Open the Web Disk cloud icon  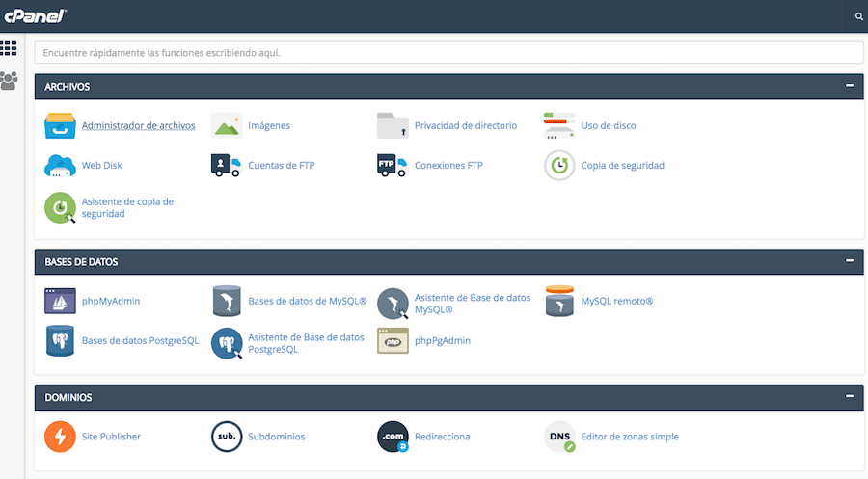[x=60, y=166]
